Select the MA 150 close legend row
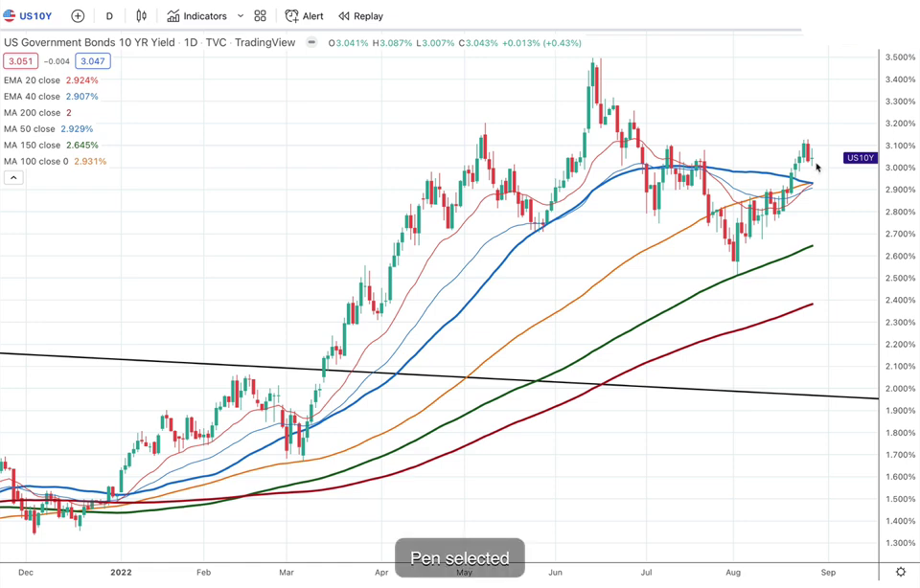Screen dimensions: 920x588 tap(51, 145)
